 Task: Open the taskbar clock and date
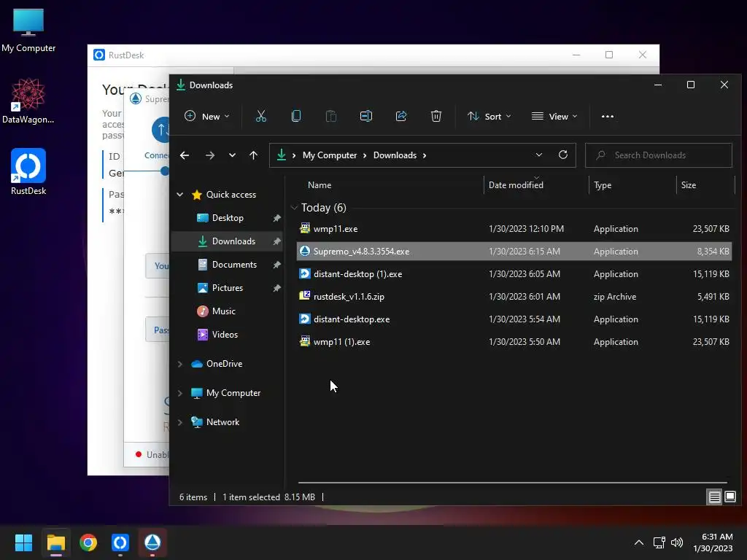point(713,542)
